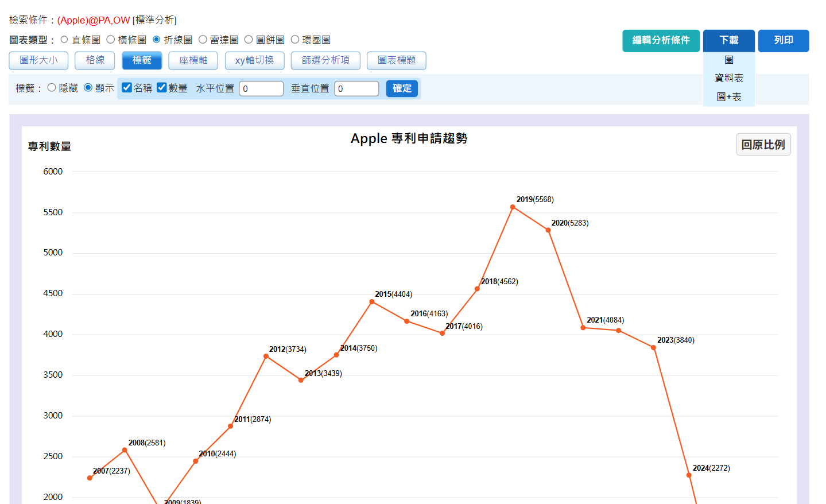Uncheck the 名稱 label checkbox

[127, 87]
